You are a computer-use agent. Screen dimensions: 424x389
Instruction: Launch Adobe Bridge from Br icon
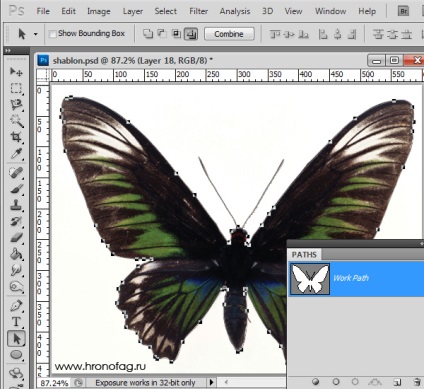[404, 11]
